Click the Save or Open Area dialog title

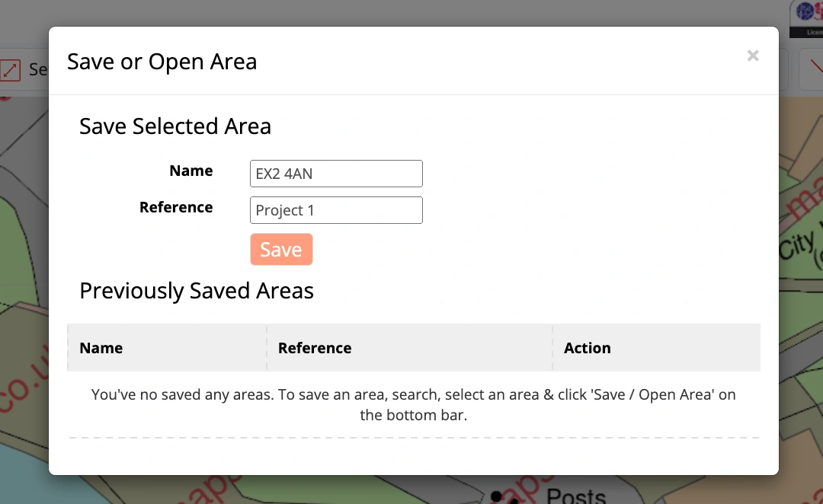(163, 62)
